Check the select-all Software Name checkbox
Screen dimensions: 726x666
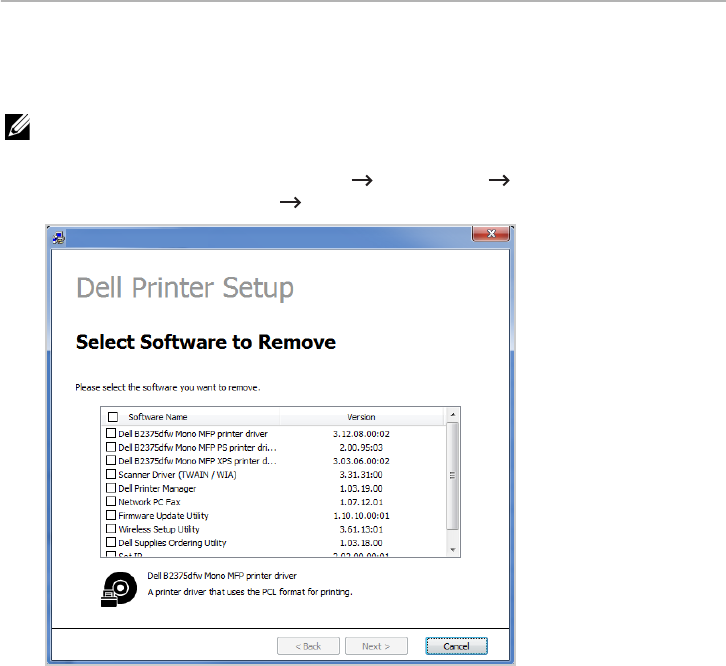click(x=113, y=417)
